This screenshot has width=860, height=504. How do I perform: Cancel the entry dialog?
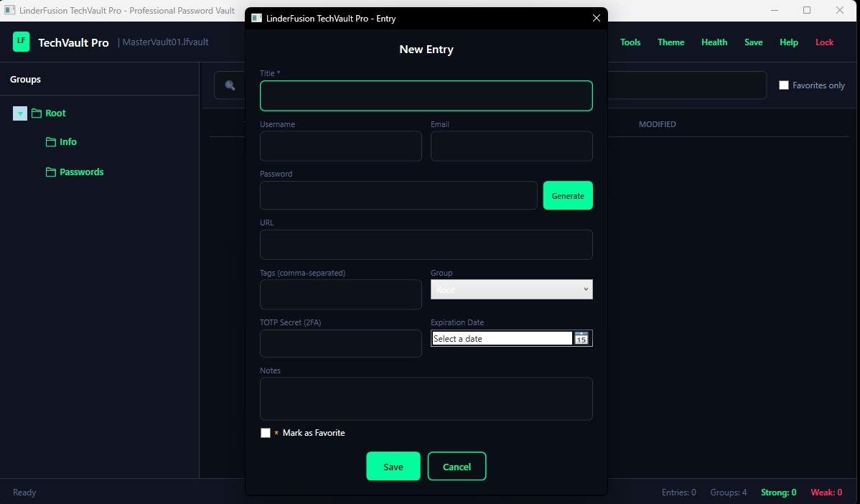(x=457, y=466)
